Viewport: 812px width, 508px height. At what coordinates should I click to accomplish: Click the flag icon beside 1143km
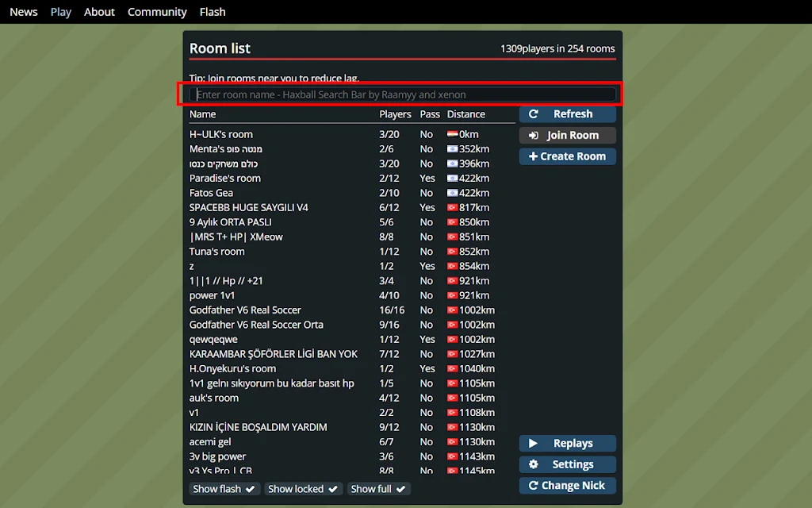(453, 456)
